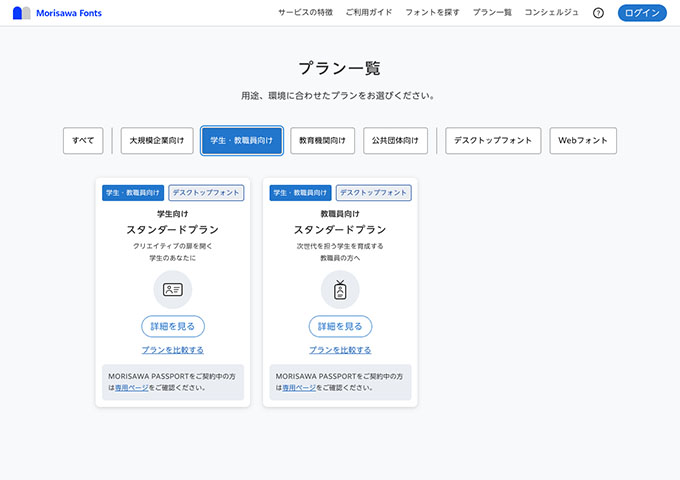Open フォントを探す in the top navigation

[x=432, y=13]
